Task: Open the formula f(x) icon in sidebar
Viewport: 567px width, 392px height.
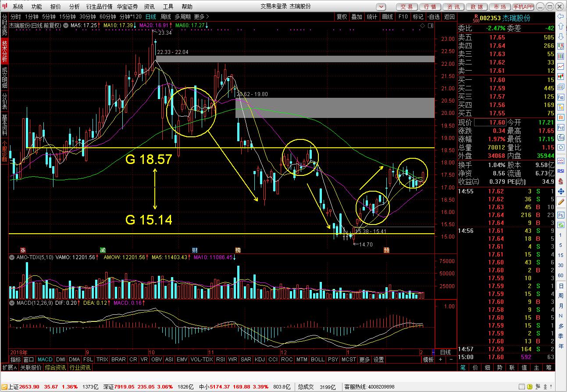Action: pyautogui.click(x=560, y=138)
